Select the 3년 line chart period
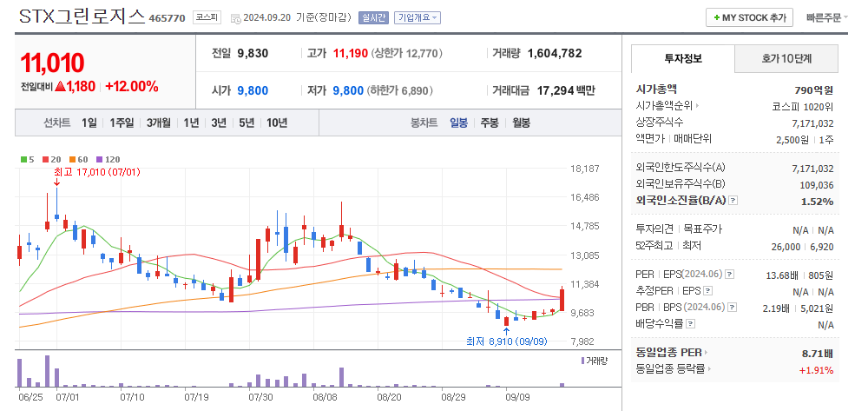 click(x=219, y=123)
